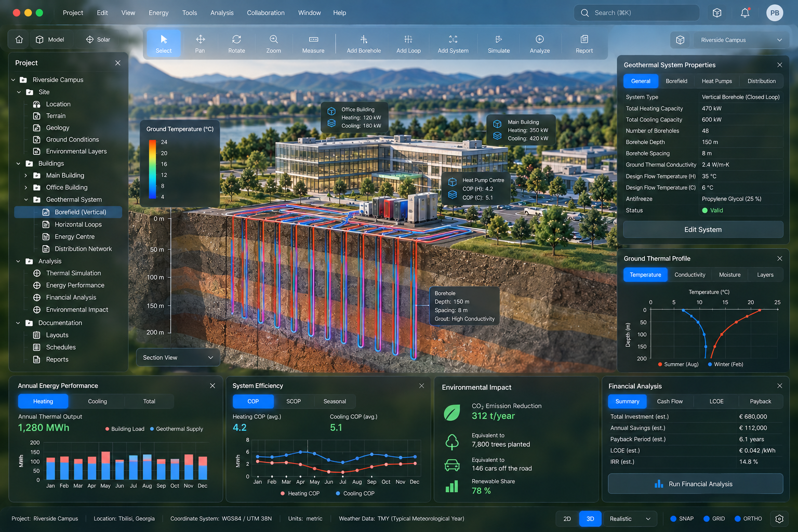Click the Search field

pyautogui.click(x=636, y=13)
